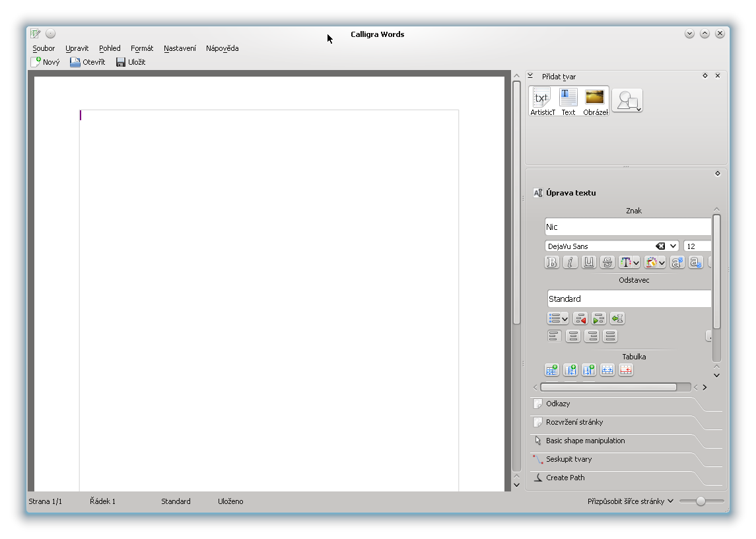756x539 pixels.
Task: Open the background color dropdown arrow
Action: pos(662,262)
